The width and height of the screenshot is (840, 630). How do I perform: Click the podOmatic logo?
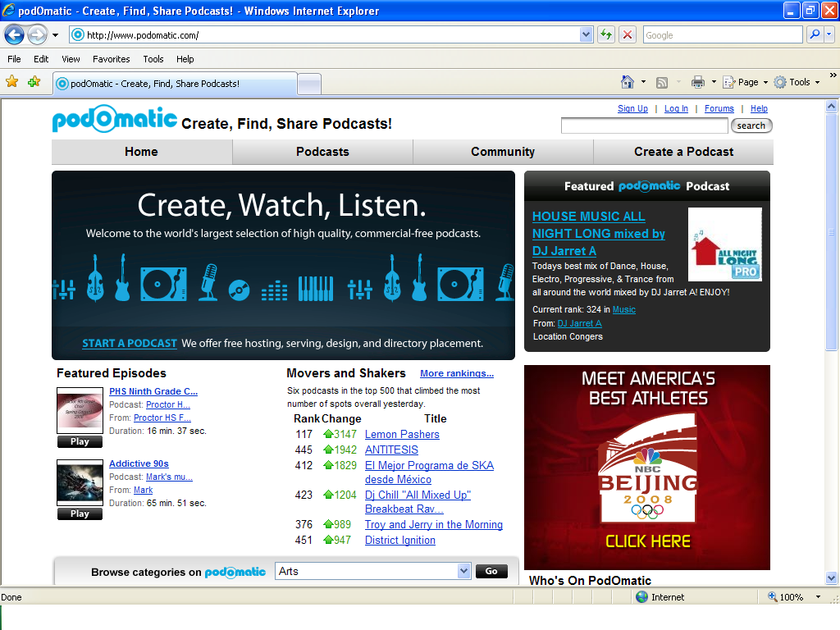tap(115, 119)
